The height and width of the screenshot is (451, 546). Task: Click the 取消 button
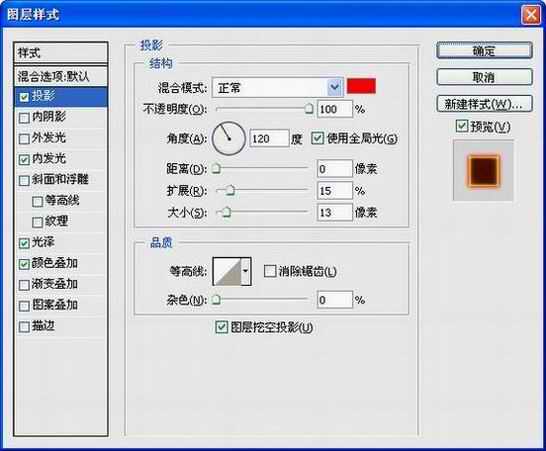click(x=484, y=77)
